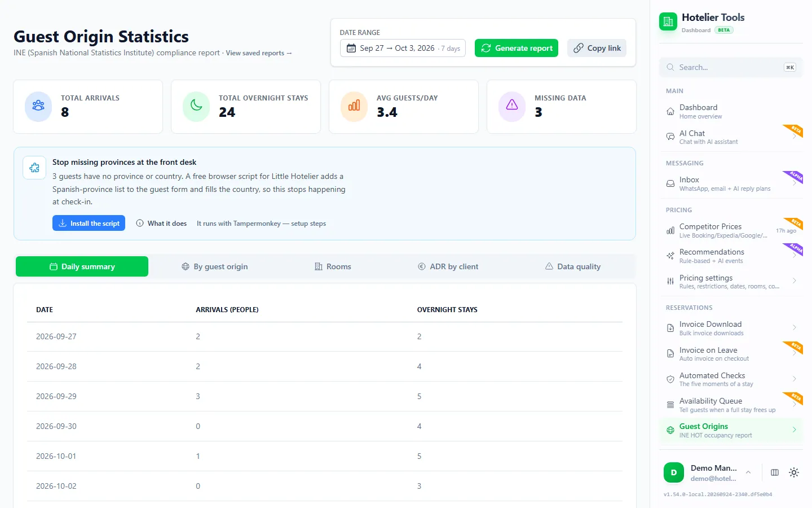
Task: Click the Hotelier Tools logo icon
Action: coord(668,22)
